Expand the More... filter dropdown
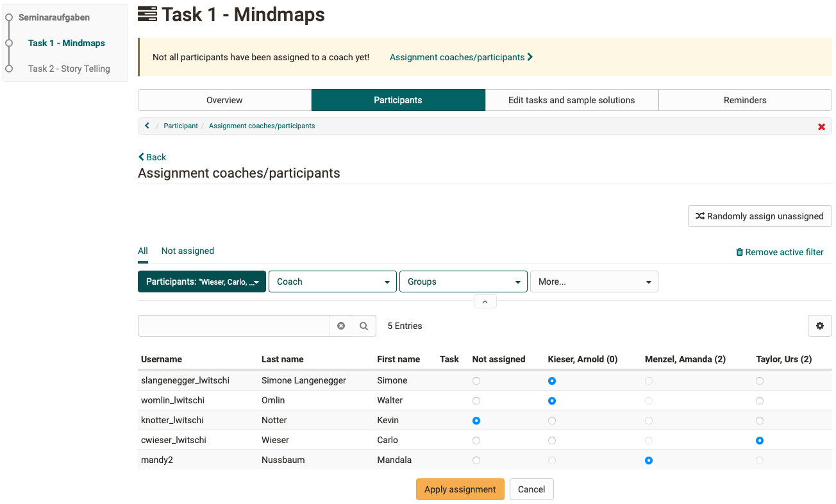The height and width of the screenshot is (504, 836). click(x=594, y=281)
